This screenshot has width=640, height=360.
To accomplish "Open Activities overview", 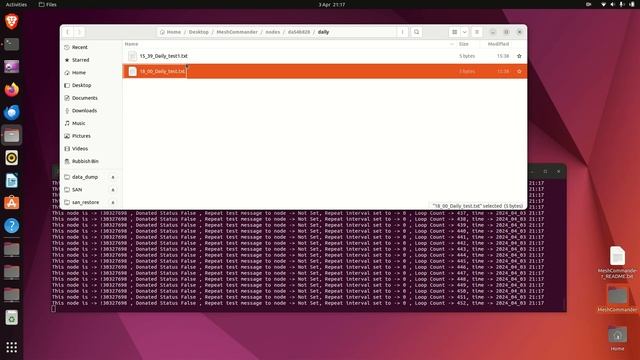I will point(16,4).
